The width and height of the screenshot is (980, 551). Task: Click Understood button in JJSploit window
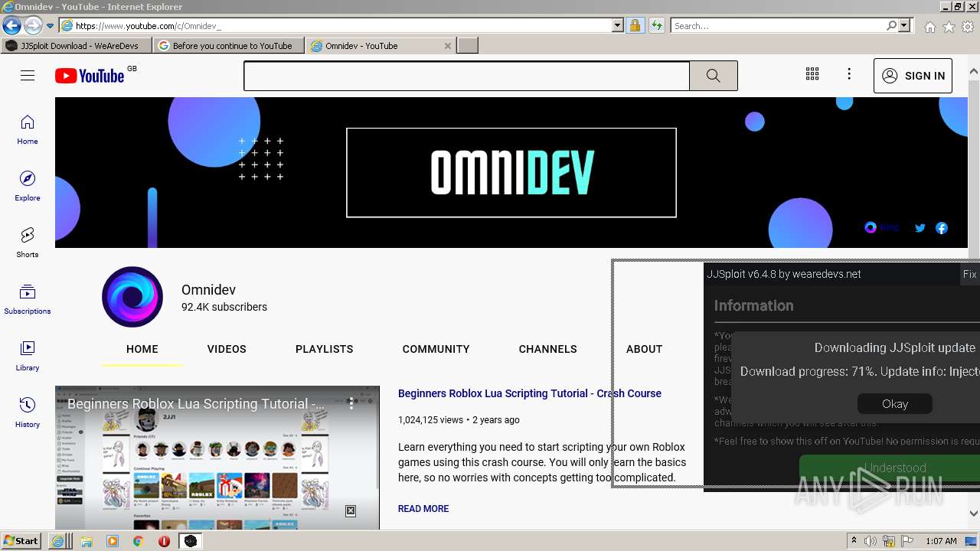click(895, 468)
